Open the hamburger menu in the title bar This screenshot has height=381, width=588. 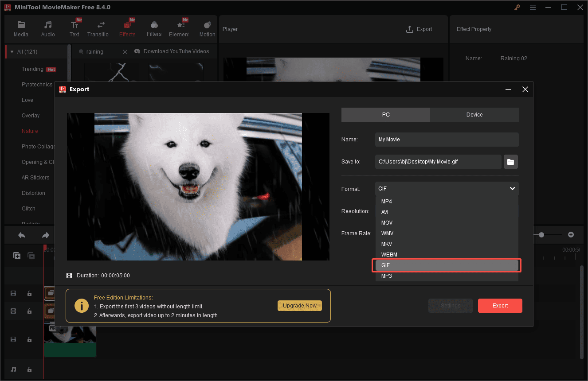[533, 7]
